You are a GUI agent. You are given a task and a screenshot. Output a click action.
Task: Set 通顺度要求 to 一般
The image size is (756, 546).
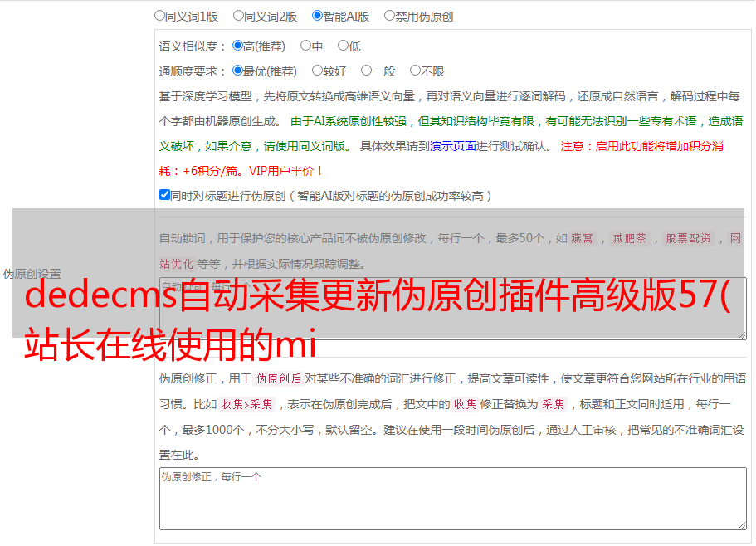(x=366, y=71)
